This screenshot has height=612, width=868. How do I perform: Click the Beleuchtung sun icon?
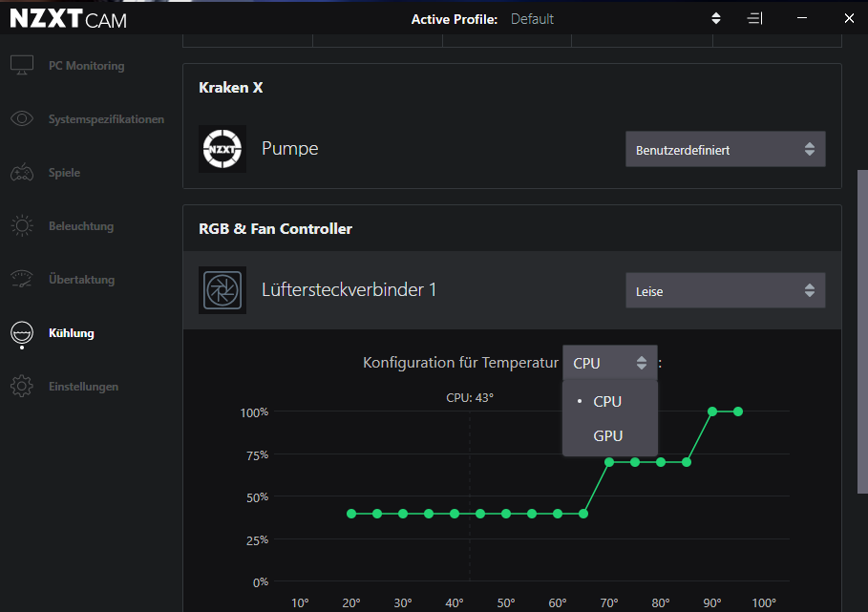[x=22, y=225]
